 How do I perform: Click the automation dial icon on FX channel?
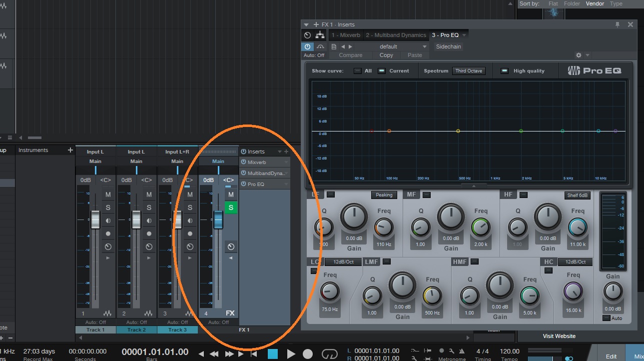231,246
